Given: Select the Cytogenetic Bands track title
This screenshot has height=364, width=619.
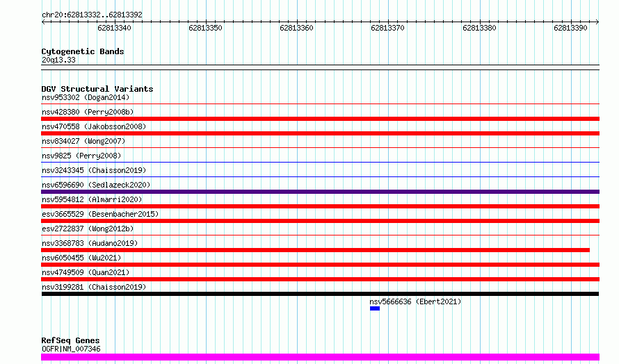Looking at the screenshot, I should (x=83, y=51).
